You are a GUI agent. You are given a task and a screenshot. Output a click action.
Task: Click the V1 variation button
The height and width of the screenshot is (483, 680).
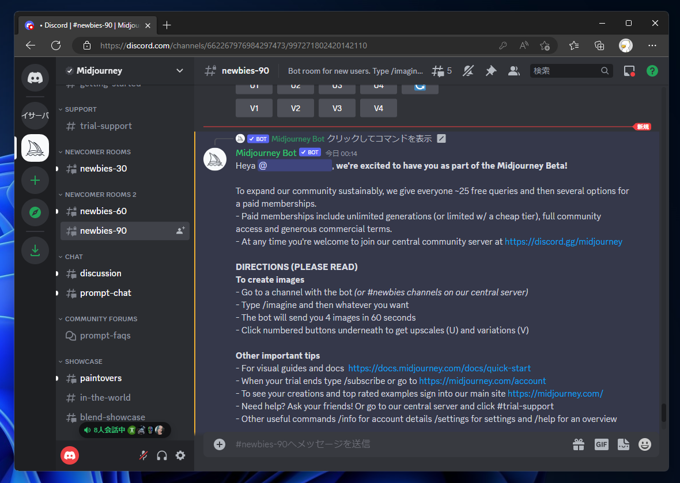[254, 108]
